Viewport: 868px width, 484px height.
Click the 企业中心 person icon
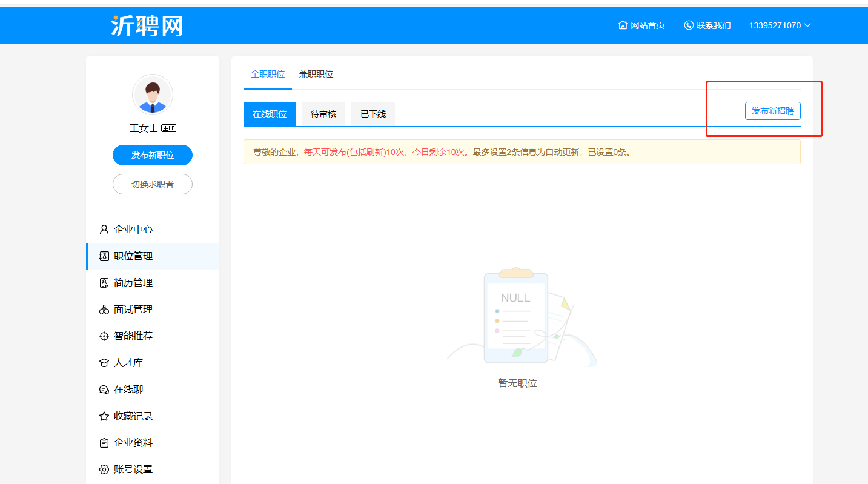(x=104, y=230)
